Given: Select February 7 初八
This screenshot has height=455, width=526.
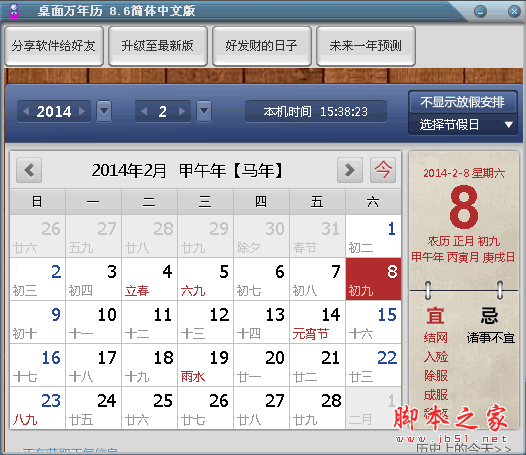Looking at the screenshot, I should pos(318,279).
